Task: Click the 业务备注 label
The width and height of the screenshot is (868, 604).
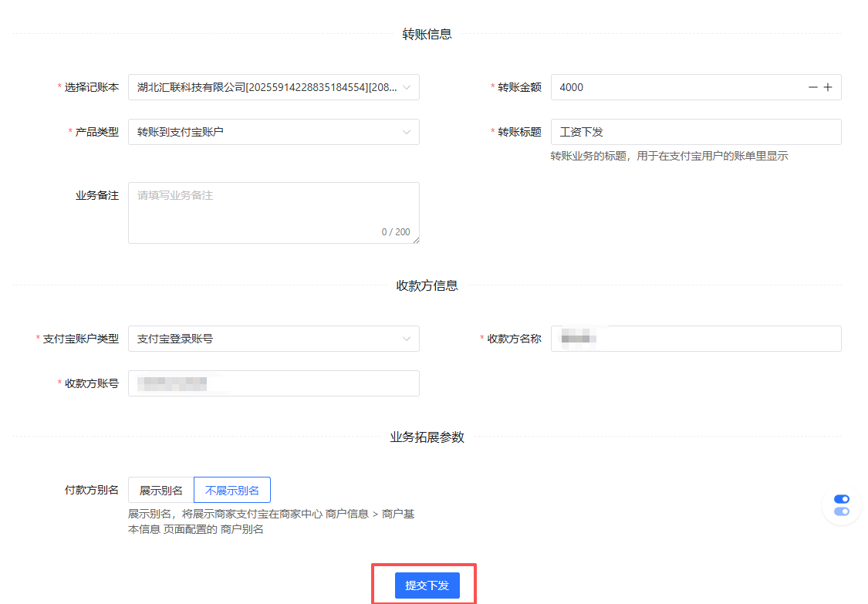Action: 97,195
